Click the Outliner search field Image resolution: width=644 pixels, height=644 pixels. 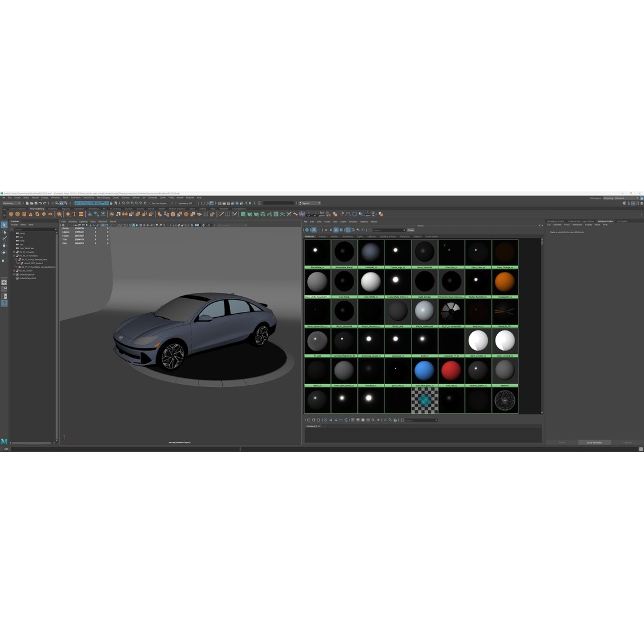point(35,229)
